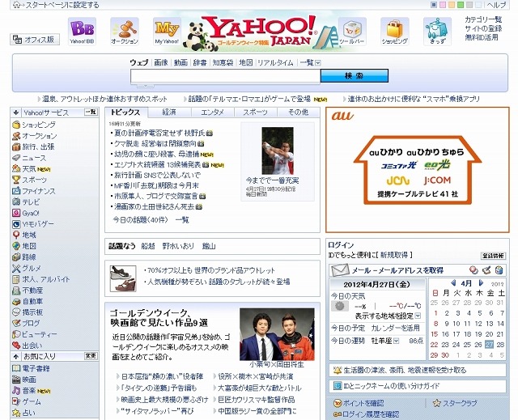Switch to the スポーツ news tab
Viewport: 518px width, 420px height.
click(256, 112)
